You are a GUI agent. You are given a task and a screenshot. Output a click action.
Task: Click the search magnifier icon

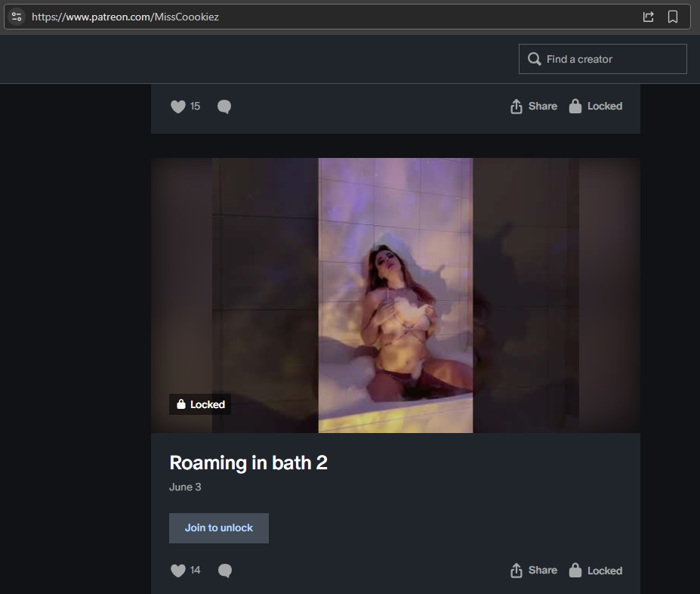534,59
